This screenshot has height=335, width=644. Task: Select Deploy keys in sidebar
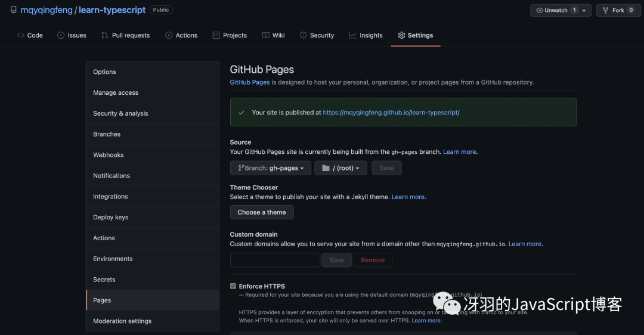coord(153,217)
